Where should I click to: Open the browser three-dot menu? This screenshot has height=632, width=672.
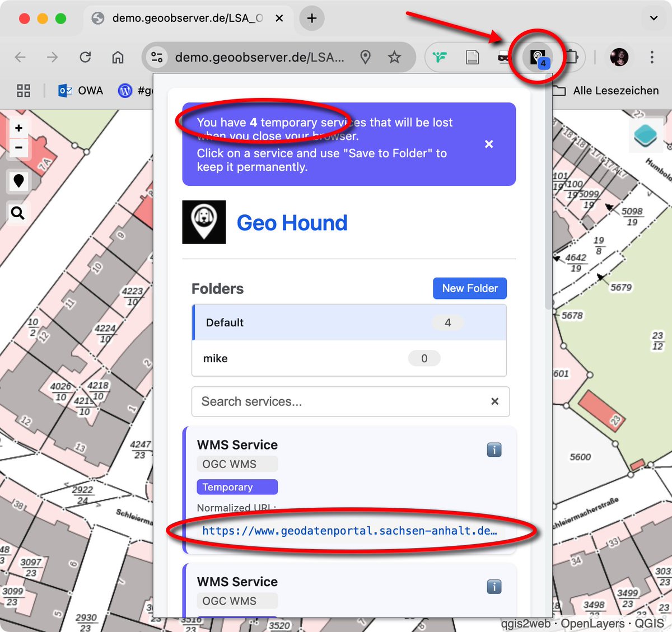pos(652,57)
